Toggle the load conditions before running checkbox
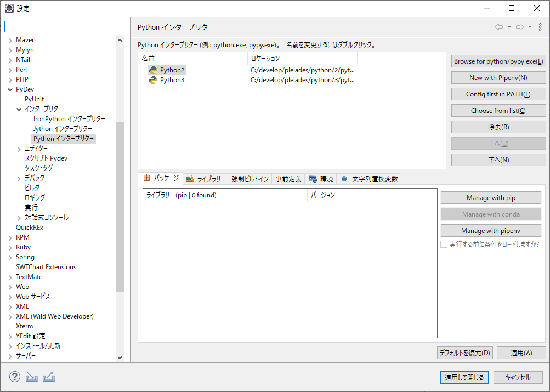The width and height of the screenshot is (550, 392). point(444,245)
